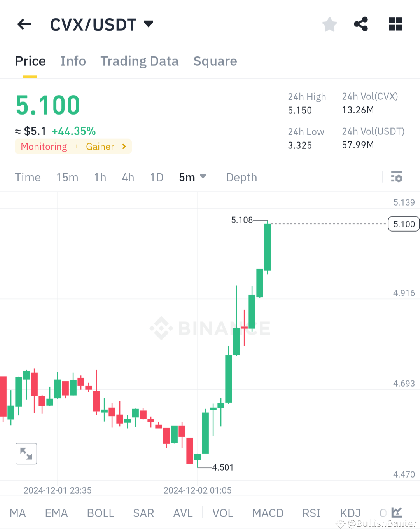Image resolution: width=420 pixels, height=532 pixels.
Task: Open the Info tab
Action: (73, 61)
